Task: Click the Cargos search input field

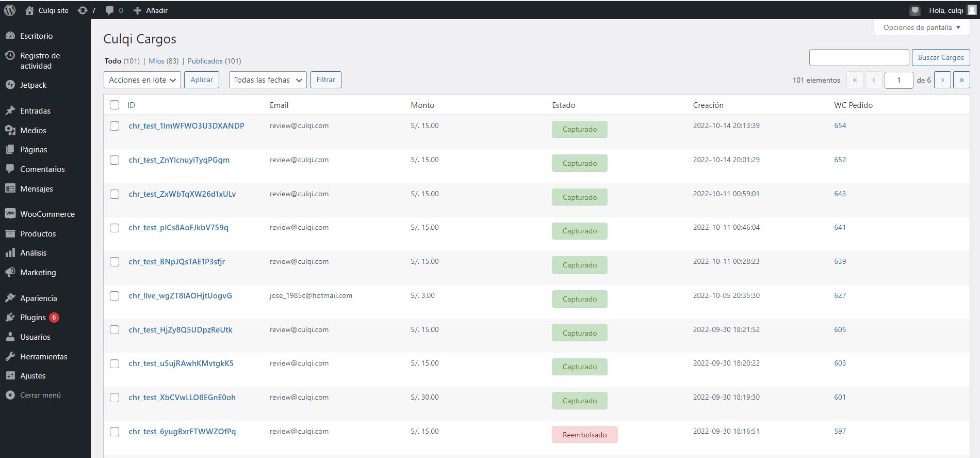Action: (859, 57)
